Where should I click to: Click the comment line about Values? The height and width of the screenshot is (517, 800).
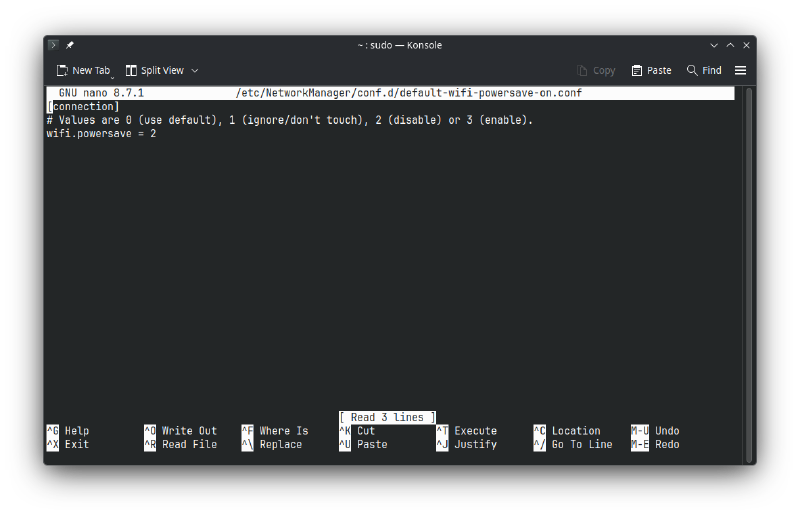[x=290, y=120]
